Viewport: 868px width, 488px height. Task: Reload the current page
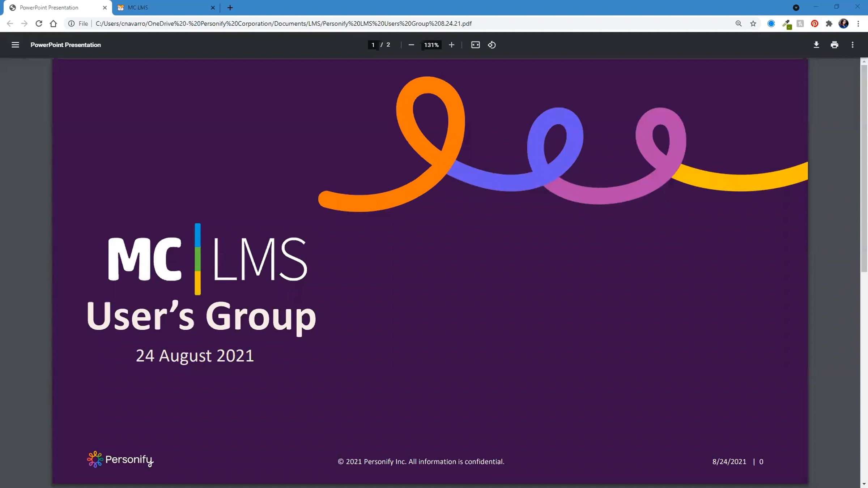point(39,23)
